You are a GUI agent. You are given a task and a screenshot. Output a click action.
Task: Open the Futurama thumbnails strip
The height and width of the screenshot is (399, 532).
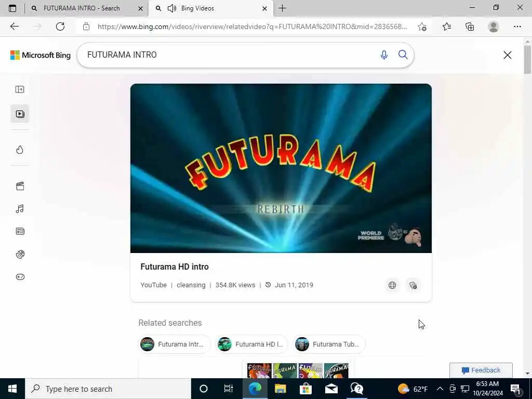pyautogui.click(x=298, y=370)
